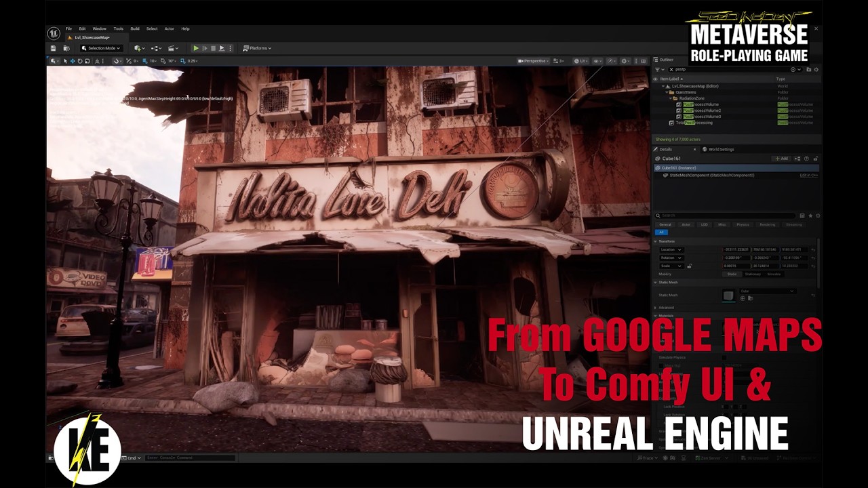Open the Window menu
This screenshot has width=868, height=488.
click(99, 28)
